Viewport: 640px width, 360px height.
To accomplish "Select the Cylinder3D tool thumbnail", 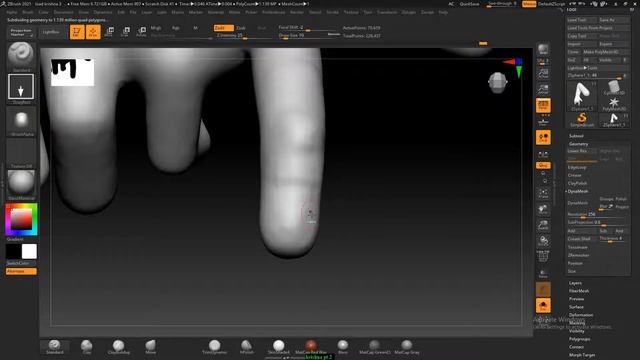I will 613,89.
